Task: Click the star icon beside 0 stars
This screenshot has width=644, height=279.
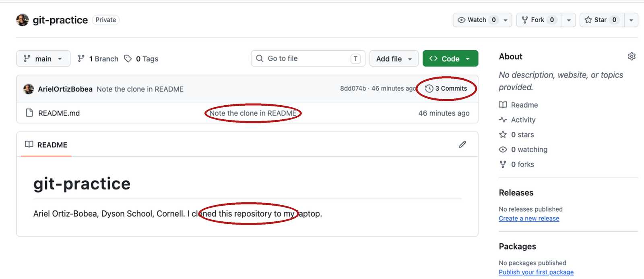Action: click(x=503, y=134)
